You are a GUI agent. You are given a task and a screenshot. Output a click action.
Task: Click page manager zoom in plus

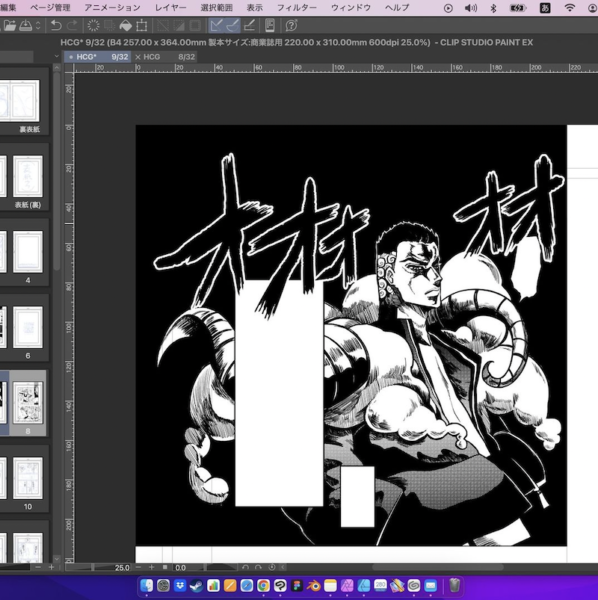point(51,567)
